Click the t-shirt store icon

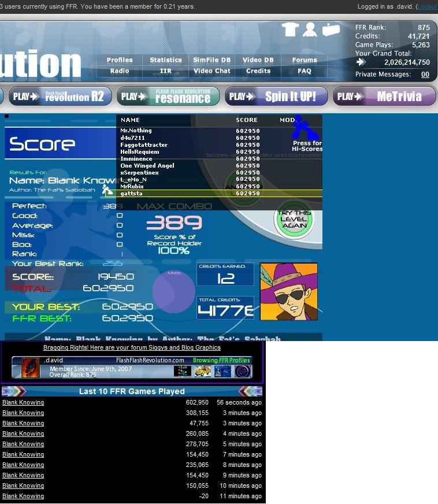point(289,29)
